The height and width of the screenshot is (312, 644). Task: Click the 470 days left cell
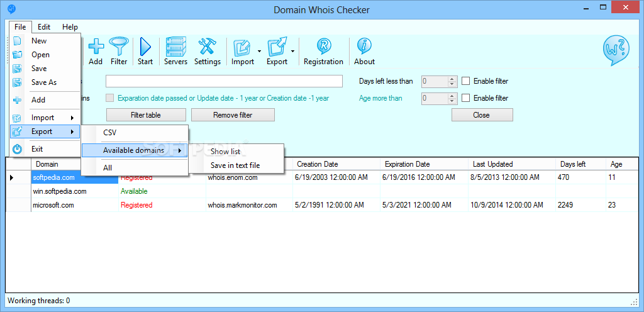(x=580, y=178)
